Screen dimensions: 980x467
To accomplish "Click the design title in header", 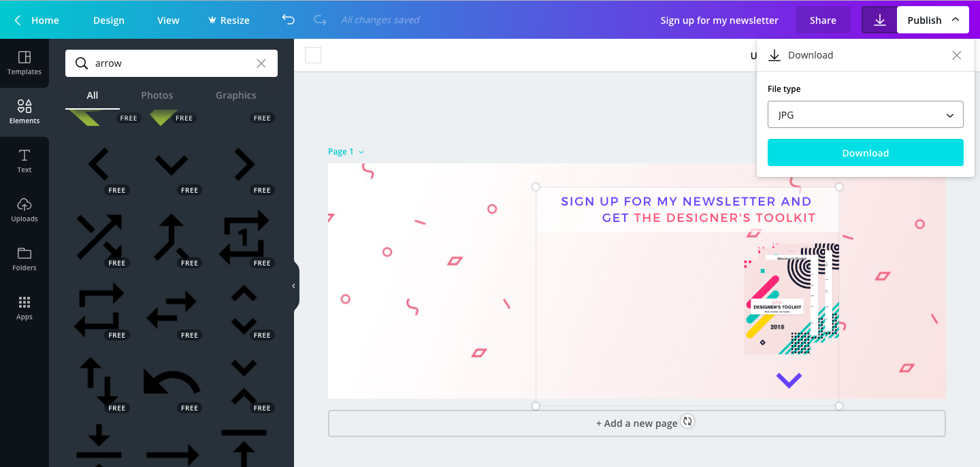I will [x=719, y=20].
